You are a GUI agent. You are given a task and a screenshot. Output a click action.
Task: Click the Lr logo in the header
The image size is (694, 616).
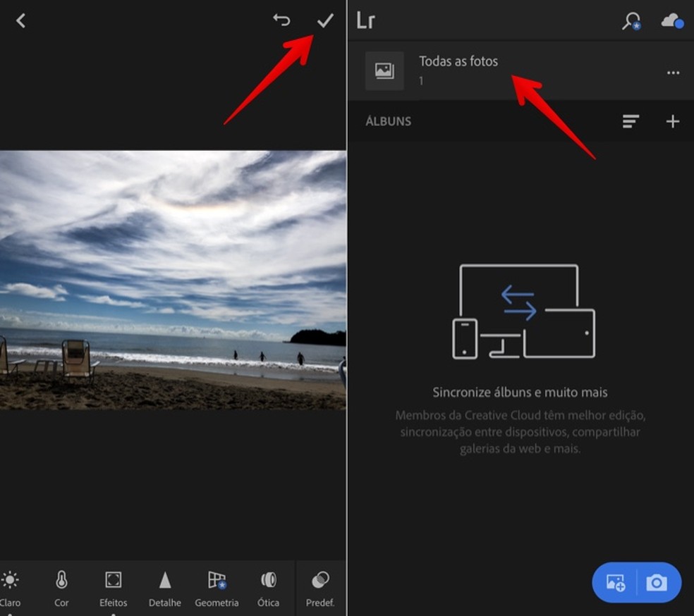[x=365, y=21]
